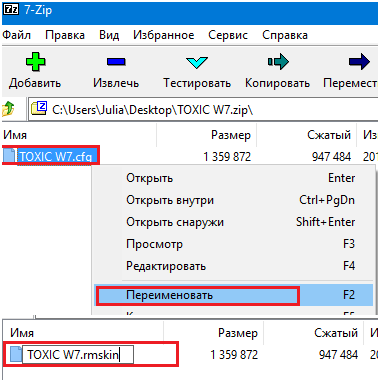Sort by Имя column in upper list
388x380 pixels.
[x=79, y=135]
